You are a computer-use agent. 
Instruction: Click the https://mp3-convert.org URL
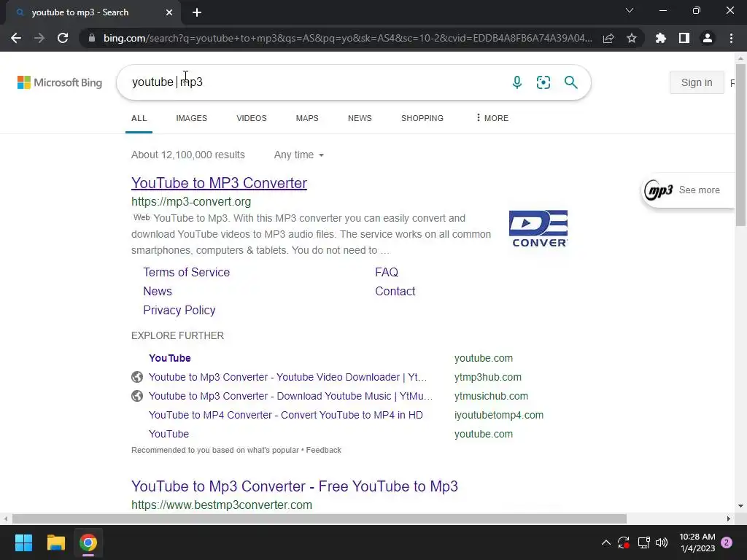click(191, 201)
